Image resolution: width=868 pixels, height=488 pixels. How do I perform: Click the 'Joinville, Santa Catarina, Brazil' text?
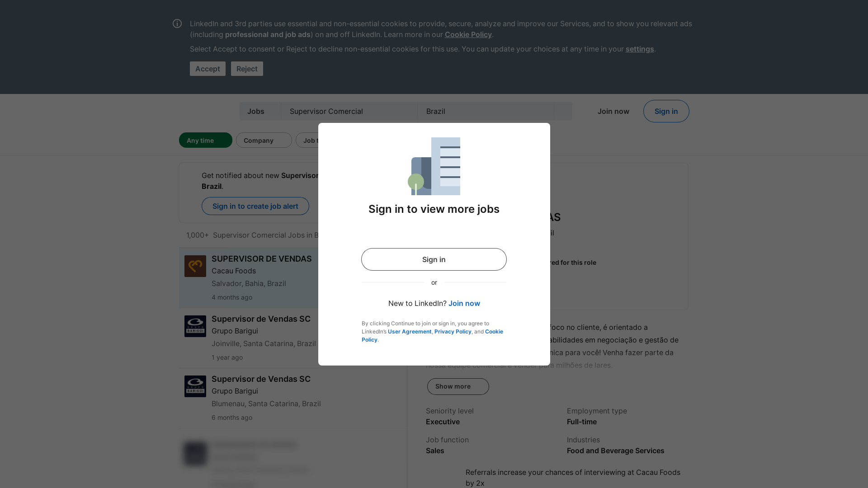point(264,343)
